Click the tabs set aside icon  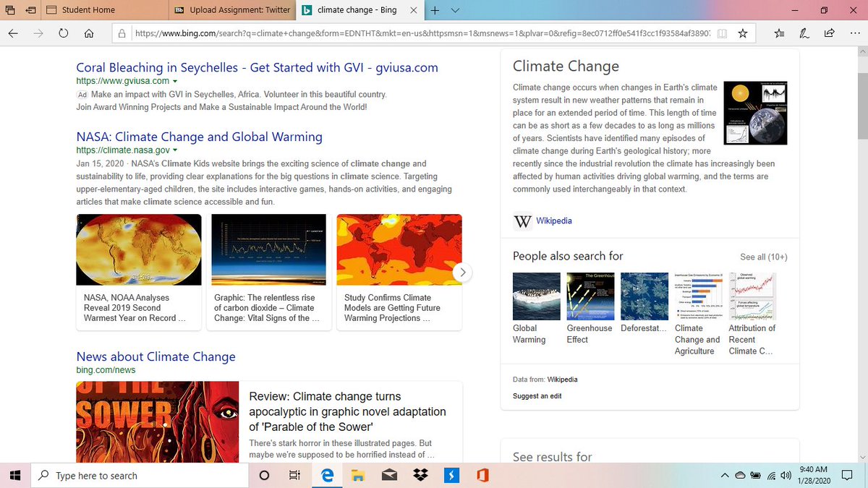[x=10, y=10]
